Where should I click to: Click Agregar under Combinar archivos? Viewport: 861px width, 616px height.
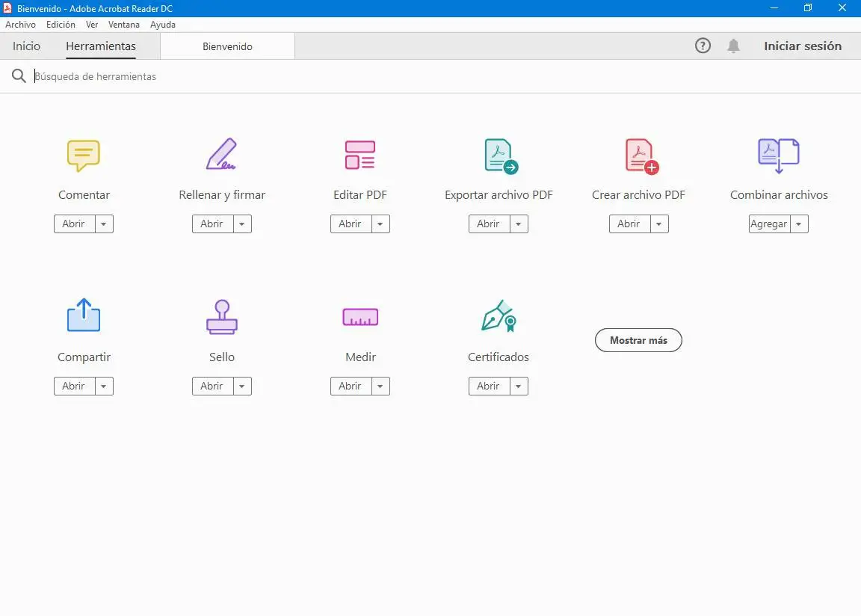[x=769, y=224]
